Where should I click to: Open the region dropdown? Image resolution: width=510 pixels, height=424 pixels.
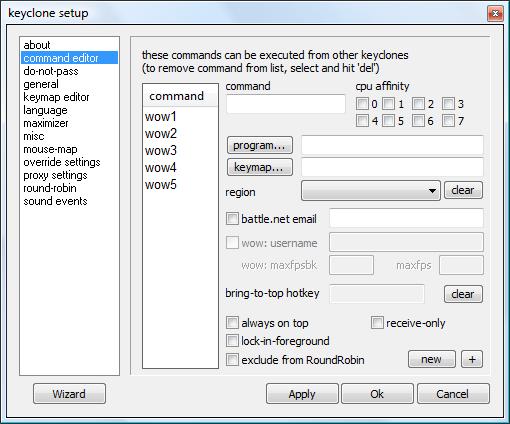click(x=371, y=191)
